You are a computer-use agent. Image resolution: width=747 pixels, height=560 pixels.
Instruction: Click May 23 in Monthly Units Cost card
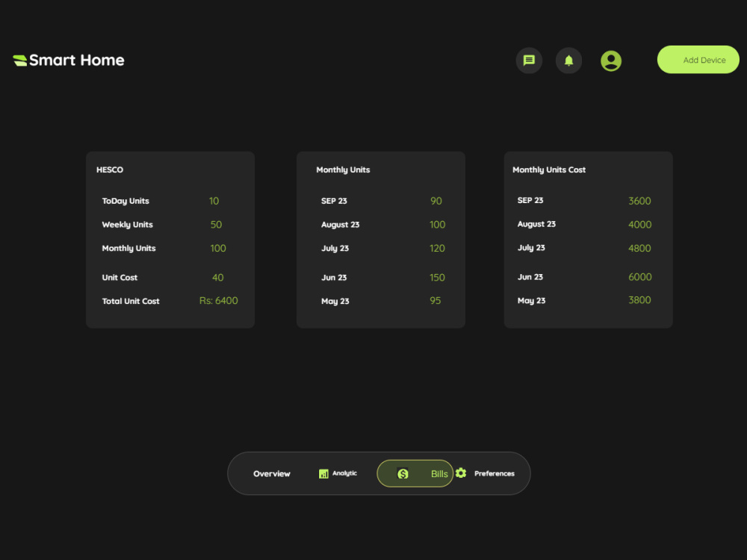[x=531, y=300]
